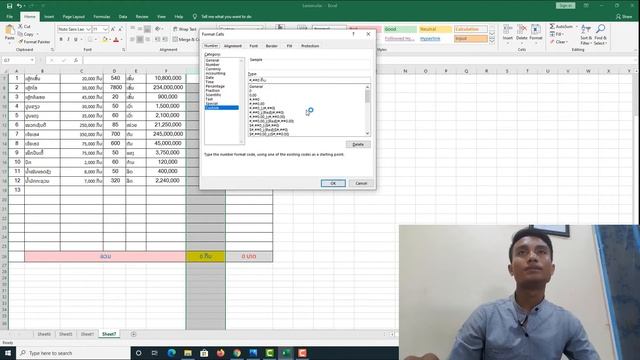Click Insert cells icon in ribbon
The width and height of the screenshot is (640, 360).
[508, 29]
